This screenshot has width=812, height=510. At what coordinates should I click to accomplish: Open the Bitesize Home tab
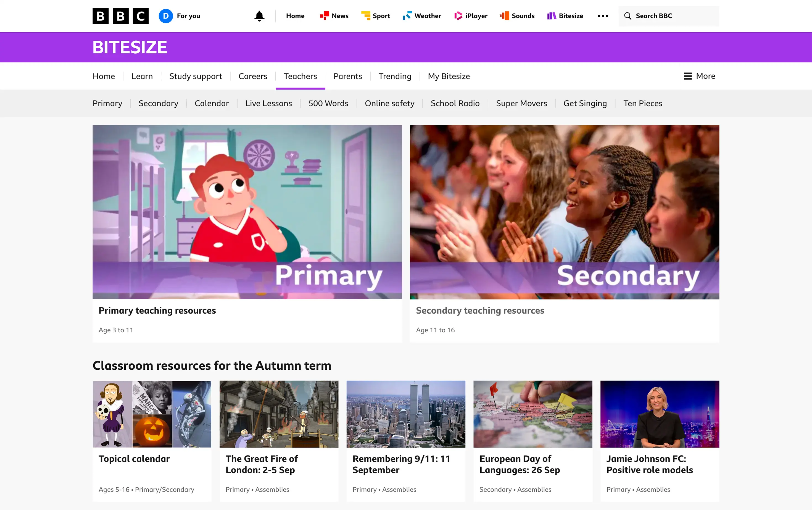click(x=104, y=76)
